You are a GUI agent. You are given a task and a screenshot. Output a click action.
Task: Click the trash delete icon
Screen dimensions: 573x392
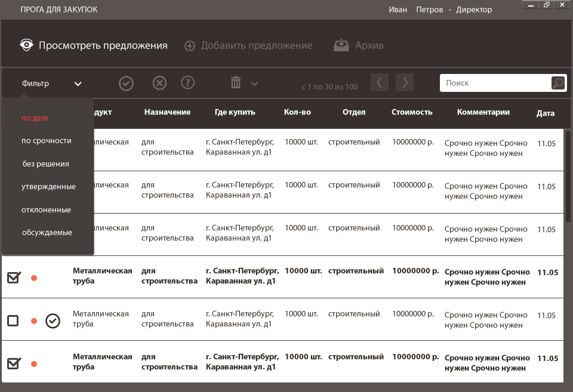click(x=236, y=83)
